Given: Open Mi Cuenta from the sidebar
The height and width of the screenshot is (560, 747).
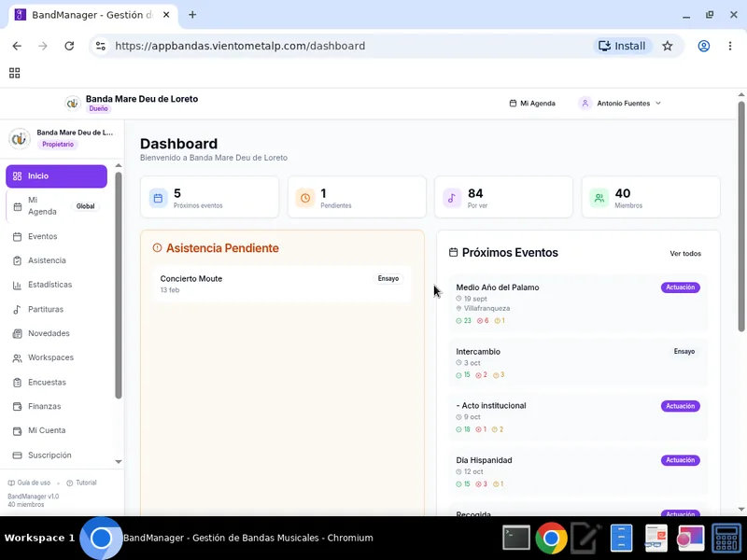Looking at the screenshot, I should (56, 430).
